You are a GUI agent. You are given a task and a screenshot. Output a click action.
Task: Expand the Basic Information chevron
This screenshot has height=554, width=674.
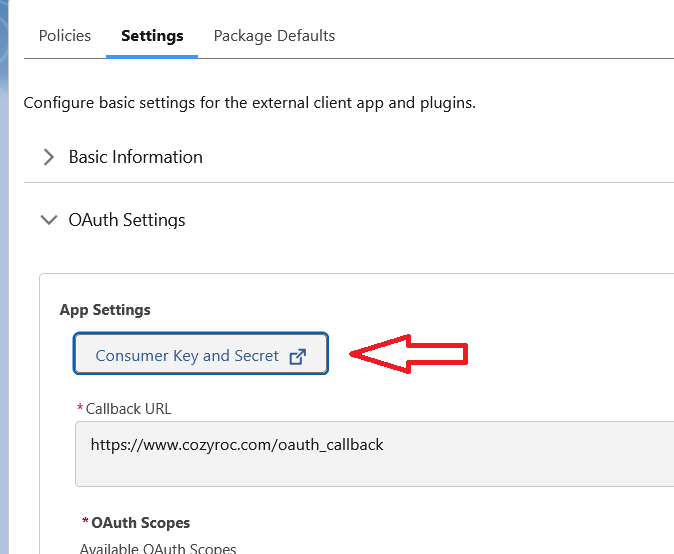pyautogui.click(x=48, y=157)
